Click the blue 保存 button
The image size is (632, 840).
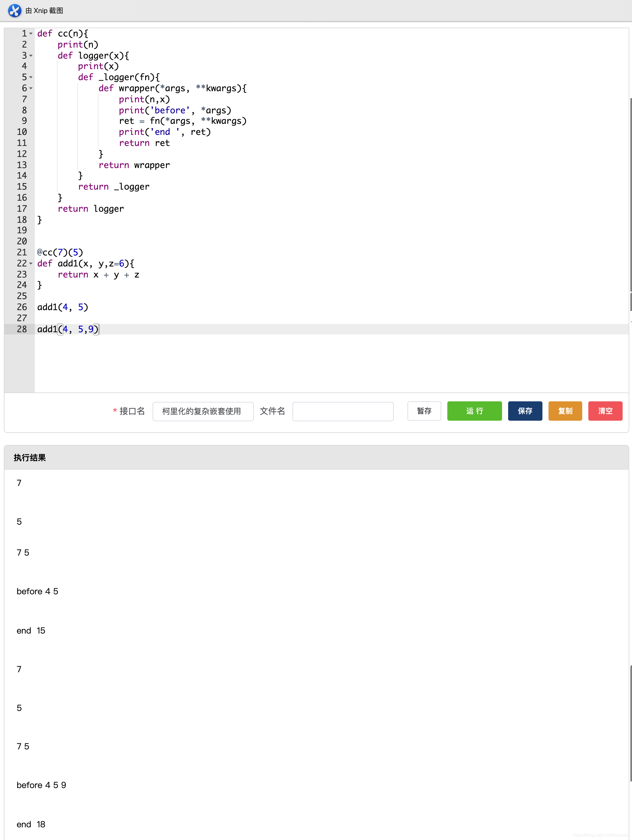pyautogui.click(x=525, y=411)
